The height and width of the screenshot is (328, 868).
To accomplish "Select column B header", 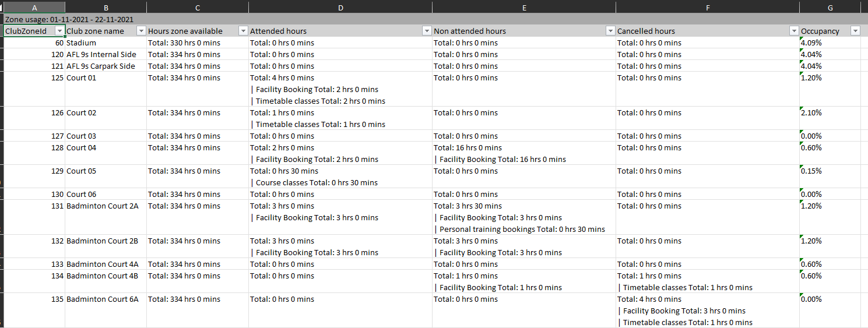I will click(x=106, y=7).
